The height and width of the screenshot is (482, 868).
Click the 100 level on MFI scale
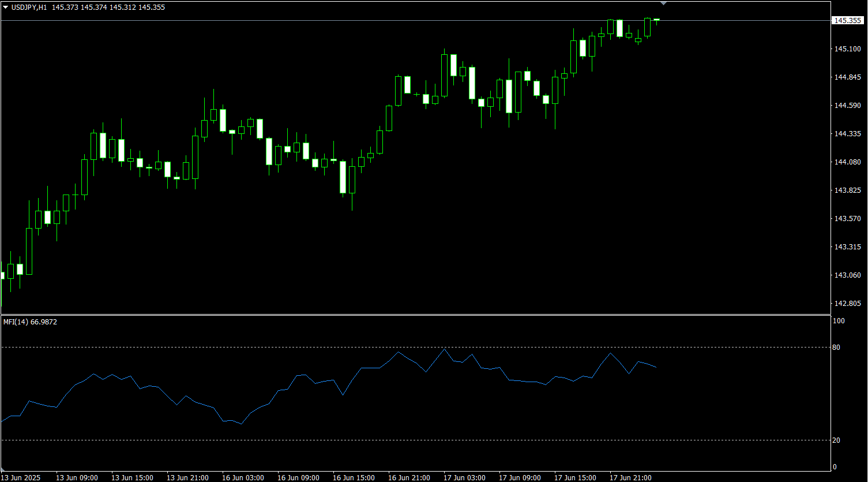pos(840,321)
